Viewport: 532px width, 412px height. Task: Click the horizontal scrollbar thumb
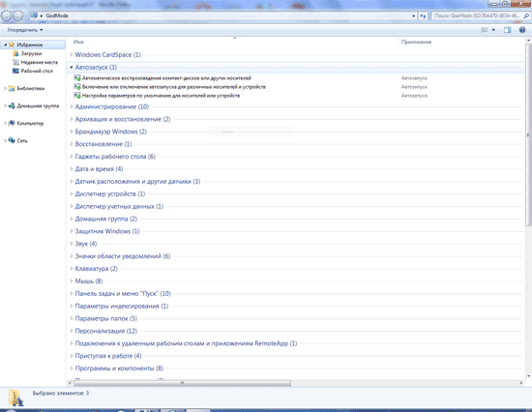click(x=182, y=383)
